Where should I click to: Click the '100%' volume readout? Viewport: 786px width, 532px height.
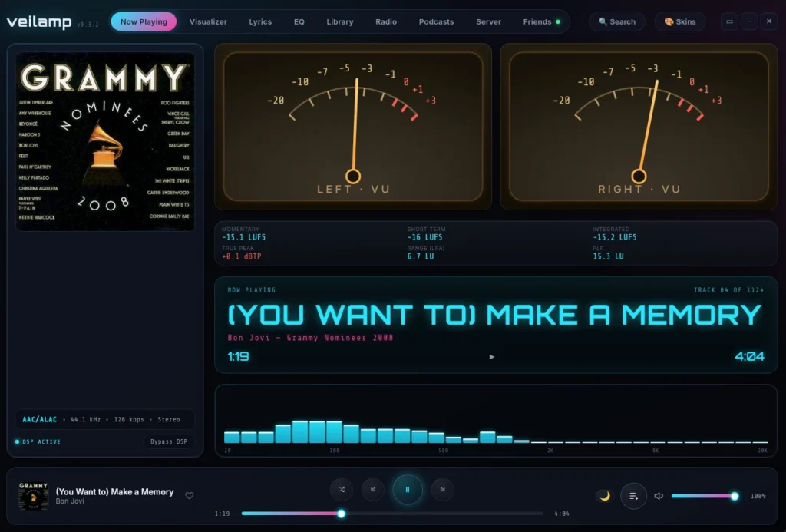(x=758, y=496)
